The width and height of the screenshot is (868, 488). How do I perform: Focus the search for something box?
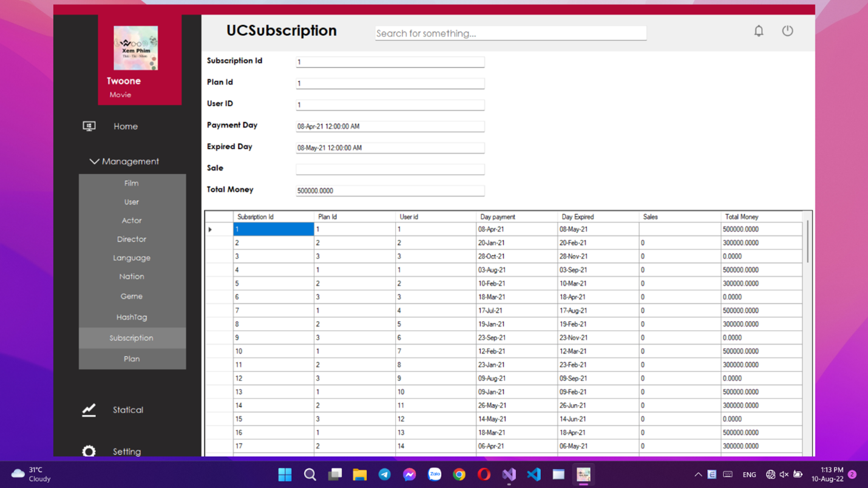(x=510, y=33)
